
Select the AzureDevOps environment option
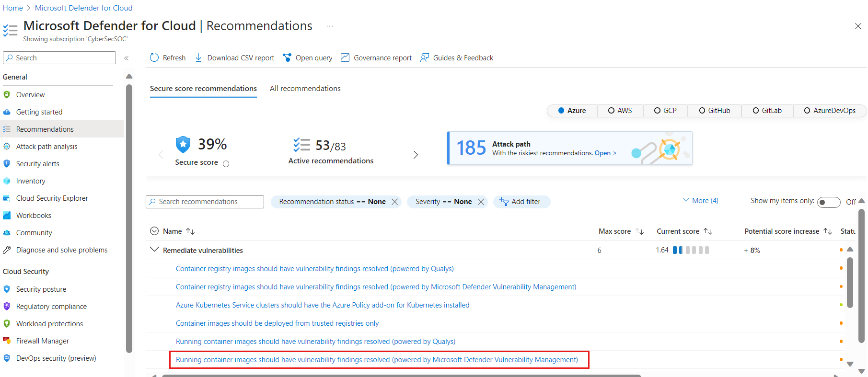(830, 111)
